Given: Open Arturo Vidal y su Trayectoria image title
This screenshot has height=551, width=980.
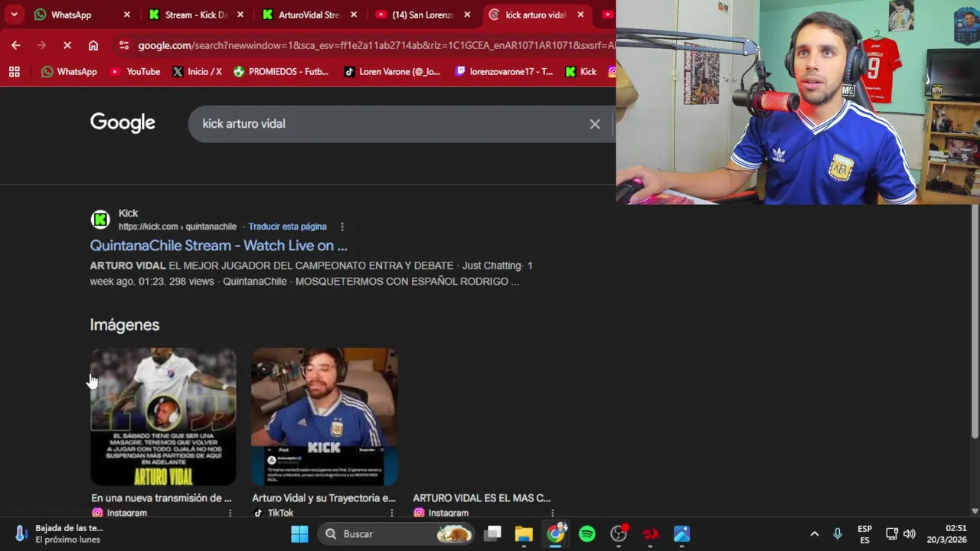Looking at the screenshot, I should click(x=323, y=498).
